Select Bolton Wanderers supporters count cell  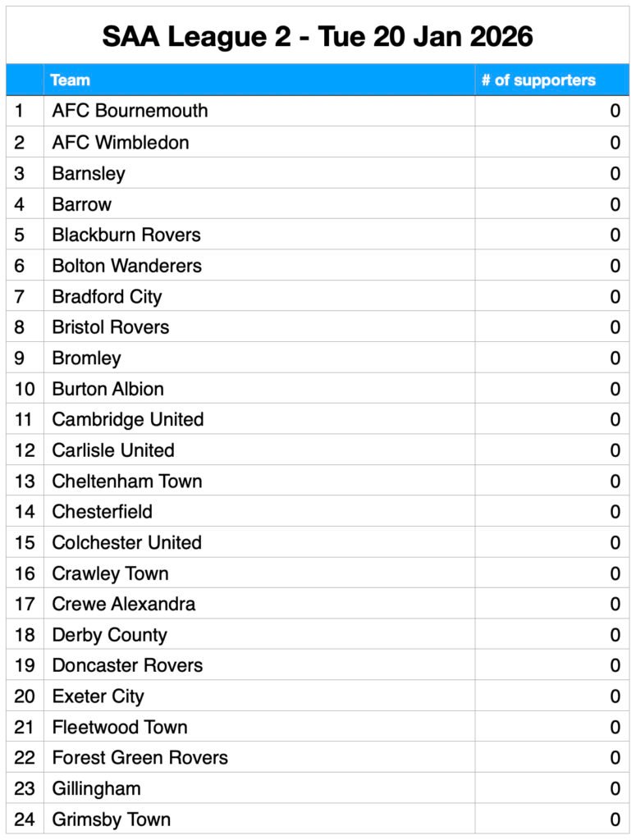click(x=615, y=266)
